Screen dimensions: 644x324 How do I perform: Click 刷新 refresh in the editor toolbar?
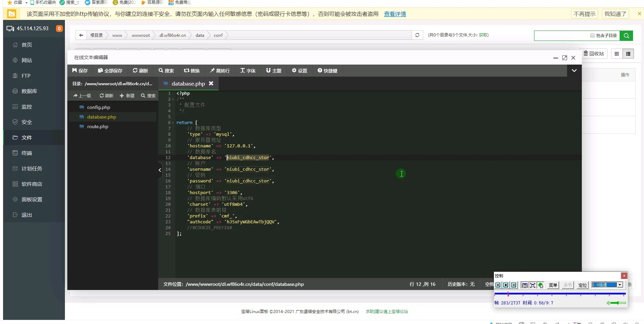[140, 70]
